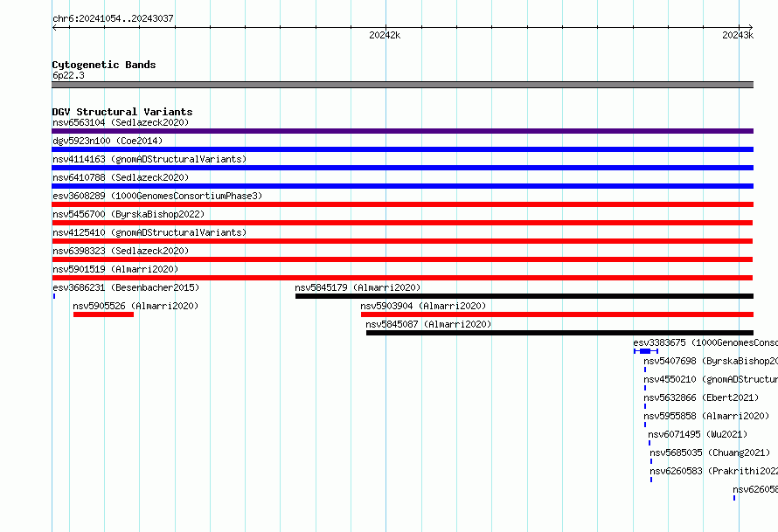Open the nsv4114163 gnomAD label
This screenshot has height=532, width=778.
tap(149, 159)
